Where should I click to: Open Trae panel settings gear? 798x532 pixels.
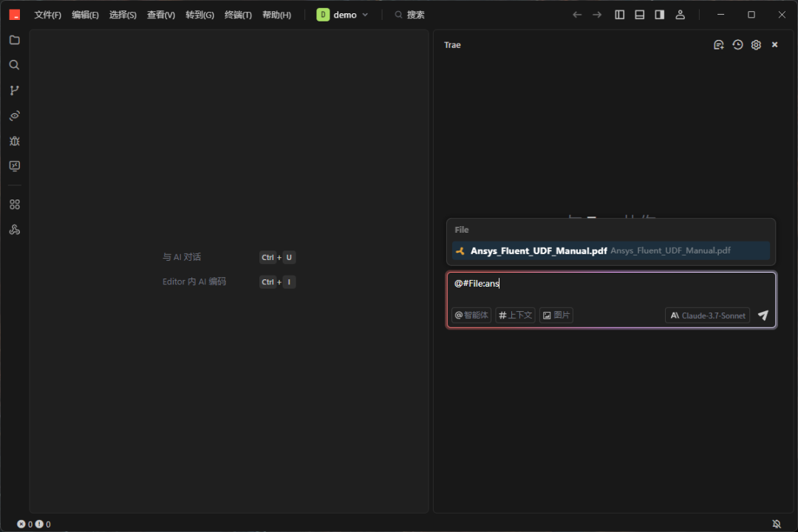[756, 45]
